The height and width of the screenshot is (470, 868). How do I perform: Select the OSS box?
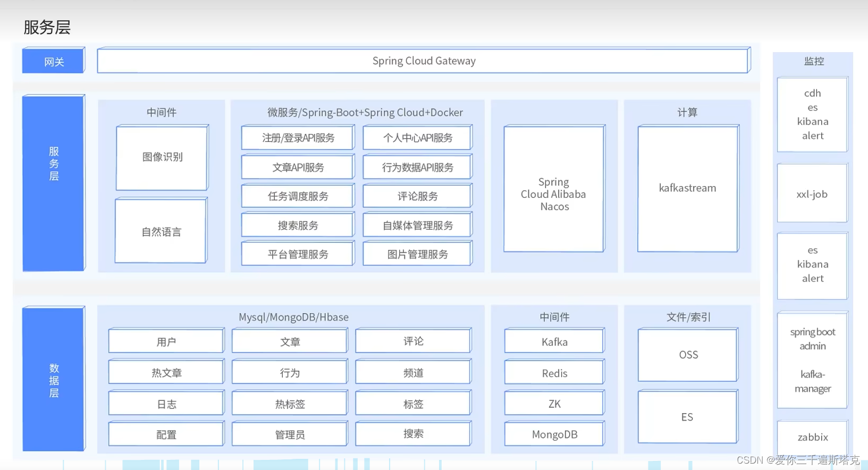point(688,355)
